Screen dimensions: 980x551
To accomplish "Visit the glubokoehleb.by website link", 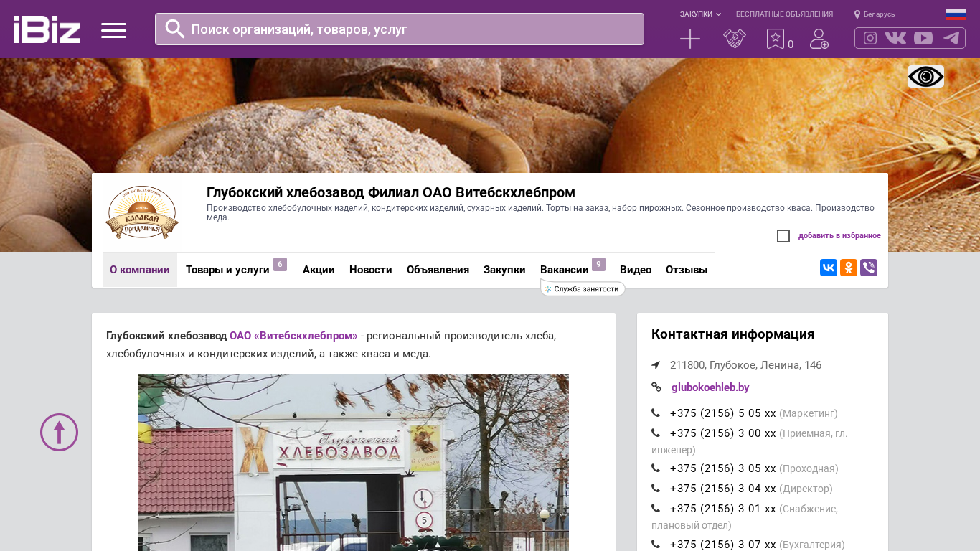I will pos(710,387).
